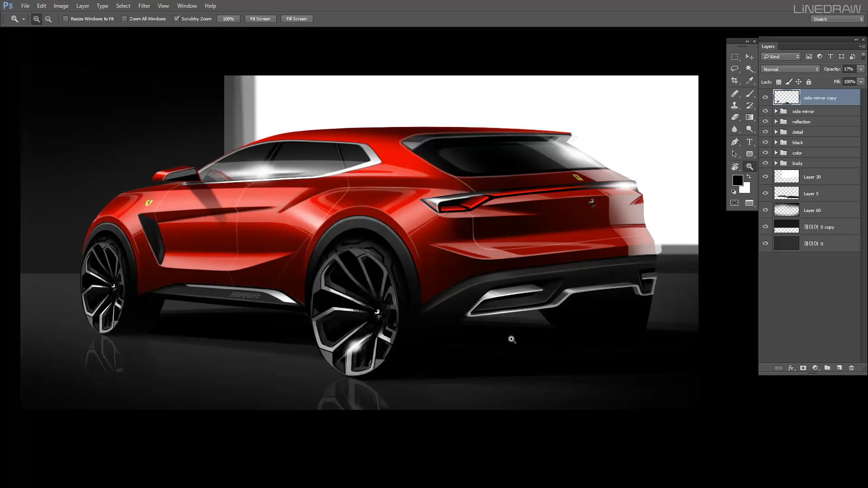Select the Lasso tool
Image resolution: width=868 pixels, height=488 pixels.
click(735, 69)
